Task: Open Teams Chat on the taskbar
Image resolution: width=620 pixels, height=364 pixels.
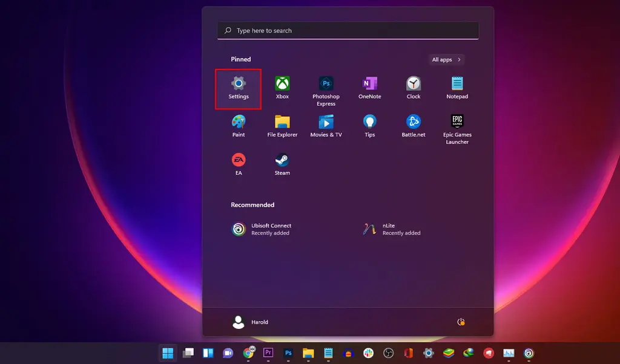Action: click(228, 353)
